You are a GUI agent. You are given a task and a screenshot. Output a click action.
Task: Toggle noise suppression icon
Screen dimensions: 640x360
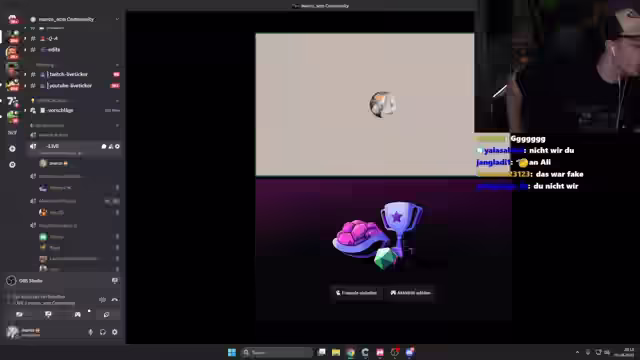(102, 300)
